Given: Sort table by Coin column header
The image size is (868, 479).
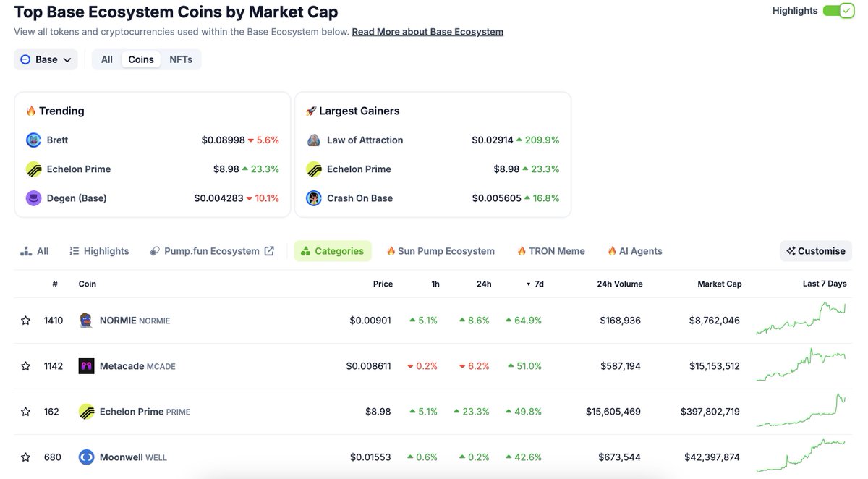Looking at the screenshot, I should point(88,284).
